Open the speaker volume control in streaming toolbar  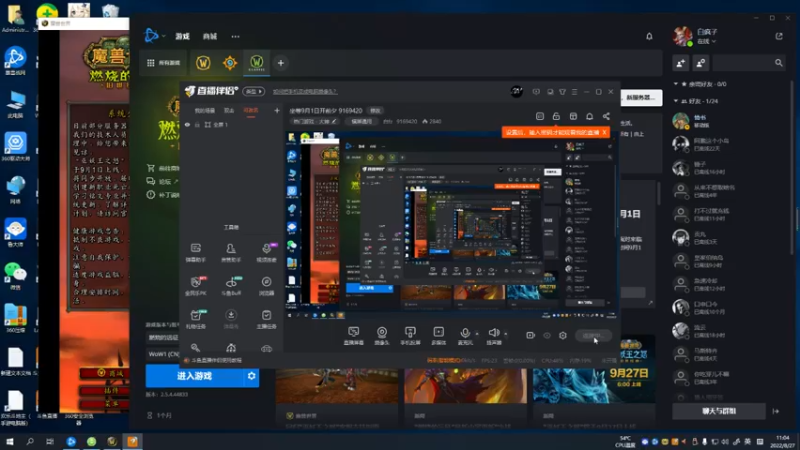point(493,336)
